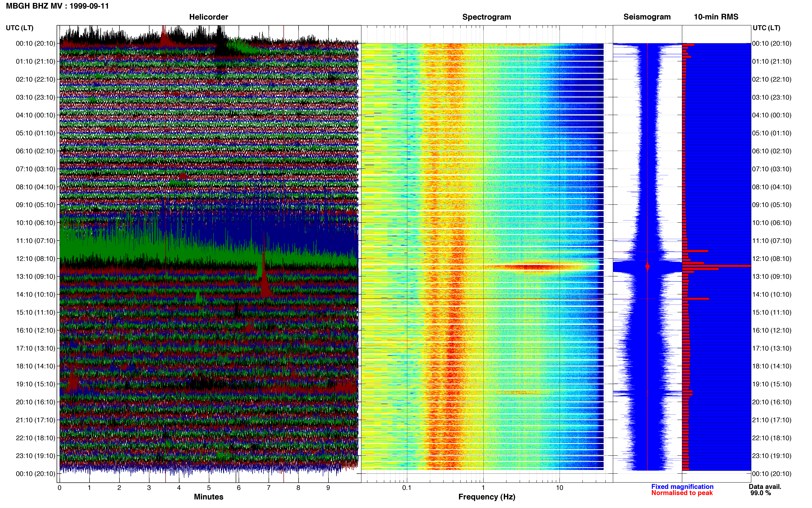
Task: Click RMS-side time label 21:10 (17:10)
Action: pos(772,420)
